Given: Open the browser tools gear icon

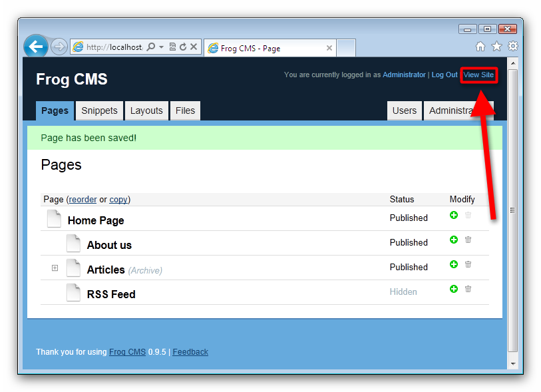Looking at the screenshot, I should (x=512, y=46).
